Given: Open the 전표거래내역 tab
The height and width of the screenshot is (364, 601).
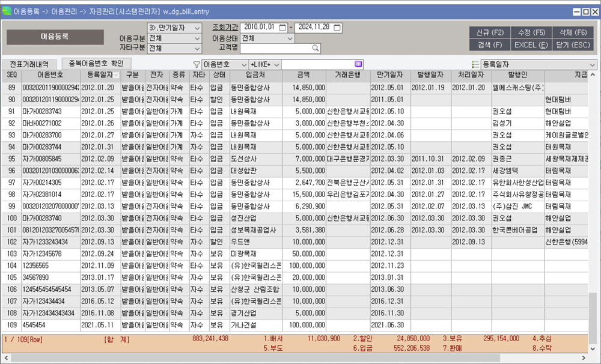Looking at the screenshot, I should click(29, 64).
